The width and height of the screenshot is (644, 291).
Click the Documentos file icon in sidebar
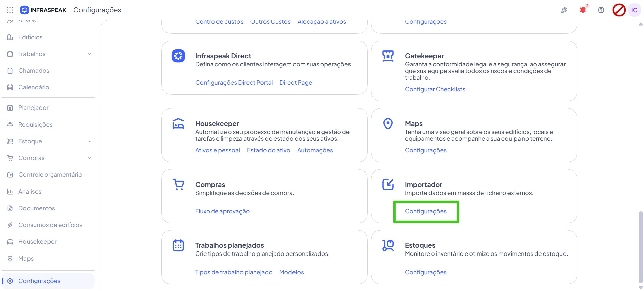tap(10, 208)
